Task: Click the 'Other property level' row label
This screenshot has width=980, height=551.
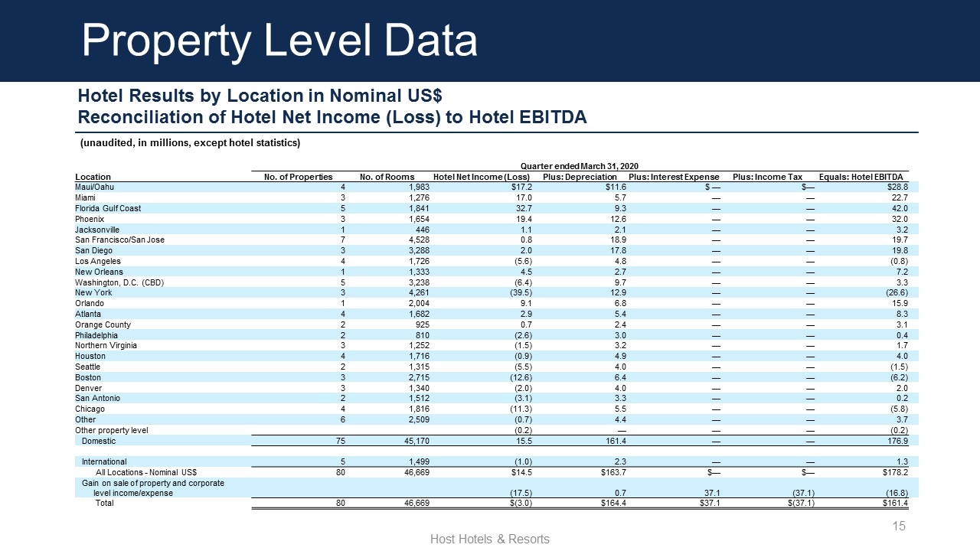Action: pyautogui.click(x=111, y=430)
